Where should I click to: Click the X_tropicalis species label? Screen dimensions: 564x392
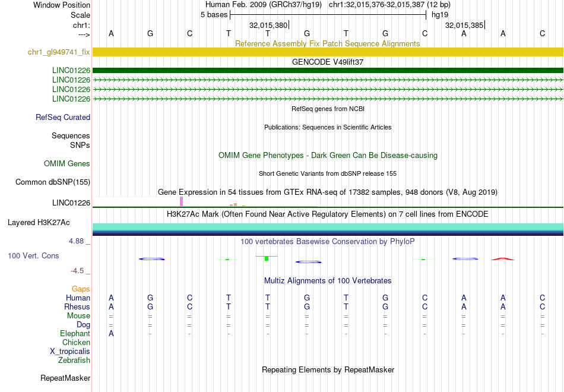(x=70, y=352)
